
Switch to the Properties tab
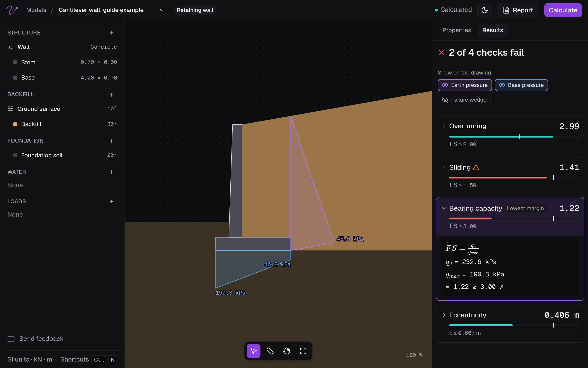tap(457, 30)
